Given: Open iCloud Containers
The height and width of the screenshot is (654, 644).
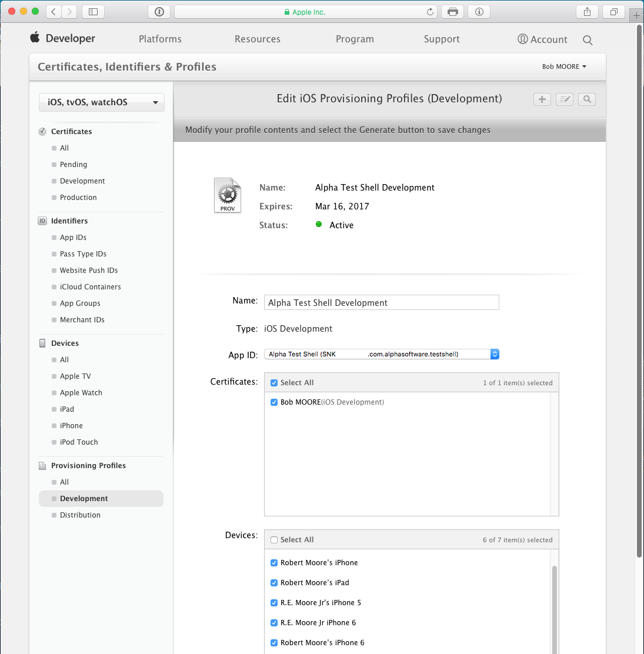Looking at the screenshot, I should coord(90,287).
